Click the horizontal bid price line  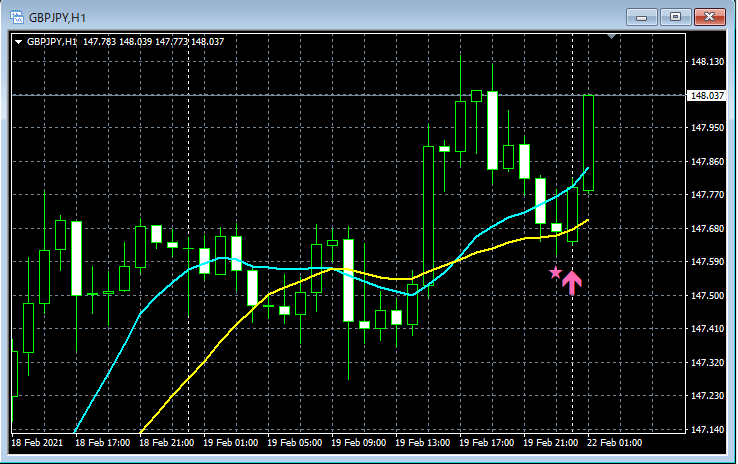pos(348,95)
